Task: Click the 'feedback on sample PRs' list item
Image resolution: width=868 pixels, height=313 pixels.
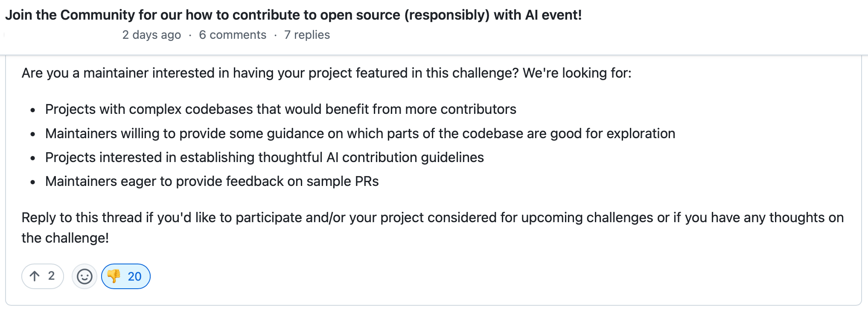Action: click(212, 181)
